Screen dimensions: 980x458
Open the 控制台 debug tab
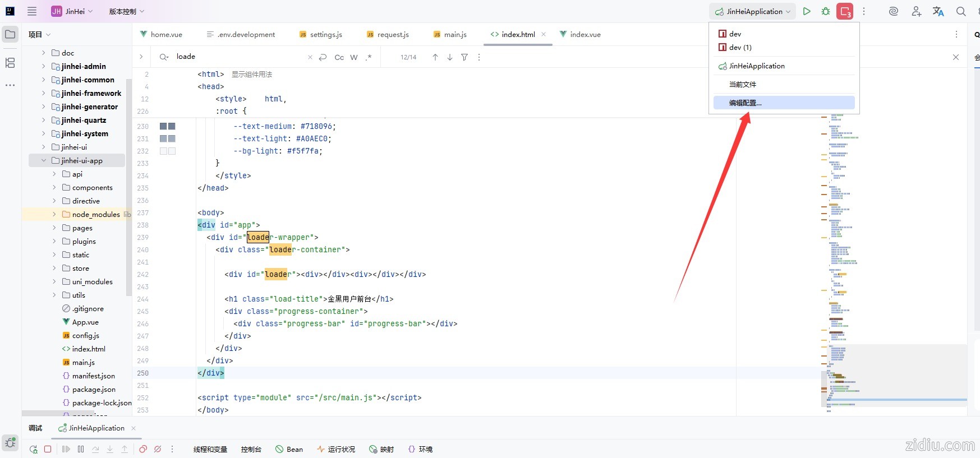tap(251, 449)
